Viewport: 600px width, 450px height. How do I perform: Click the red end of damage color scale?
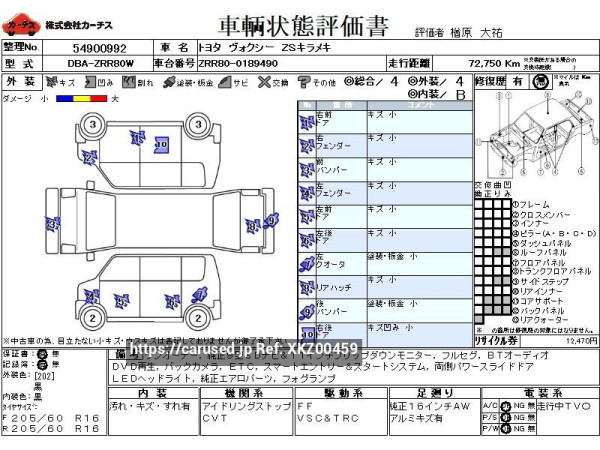100,98
